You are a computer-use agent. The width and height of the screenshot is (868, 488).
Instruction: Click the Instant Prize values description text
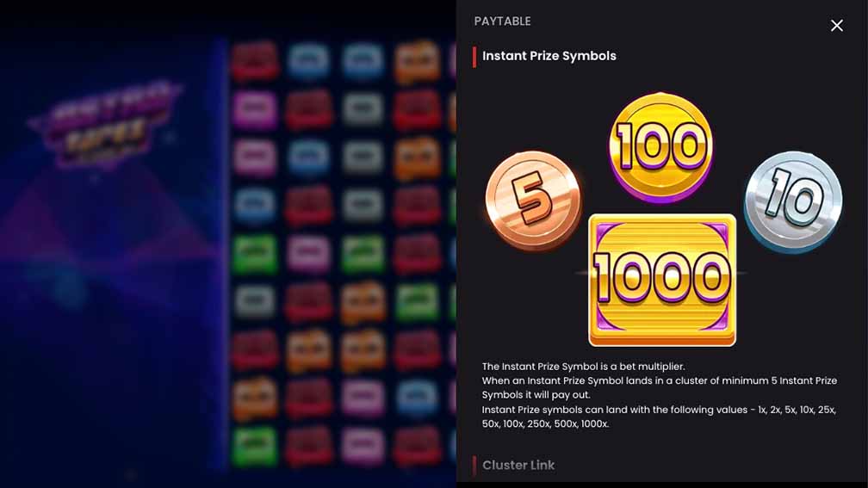(659, 417)
